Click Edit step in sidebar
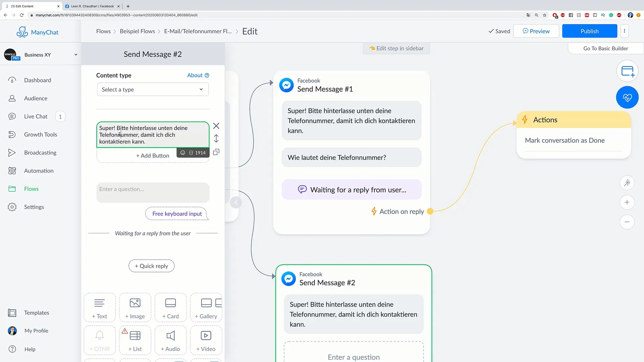Image resolution: width=644 pixels, height=362 pixels. (396, 48)
